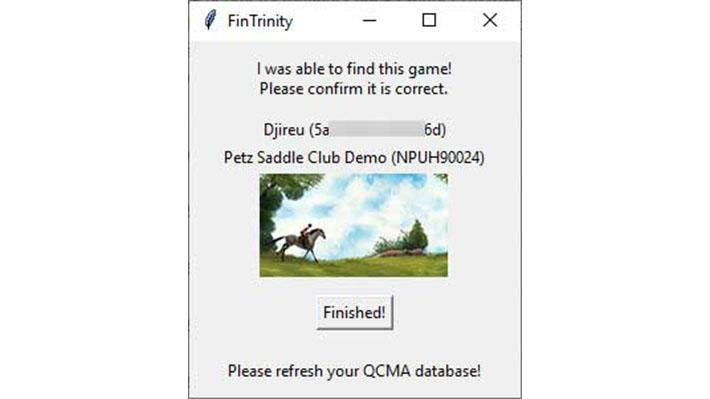This screenshot has width=710, height=399.
Task: Click the rocks beside the pine tree
Action: [x=398, y=253]
